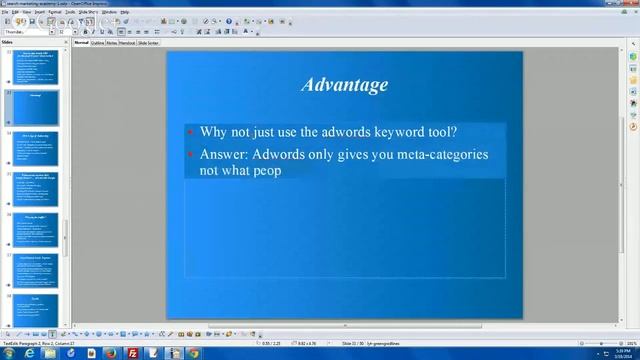The image size is (640, 360).
Task: Select the Text tool in drawing toolbar
Action: pyautogui.click(x=52, y=334)
